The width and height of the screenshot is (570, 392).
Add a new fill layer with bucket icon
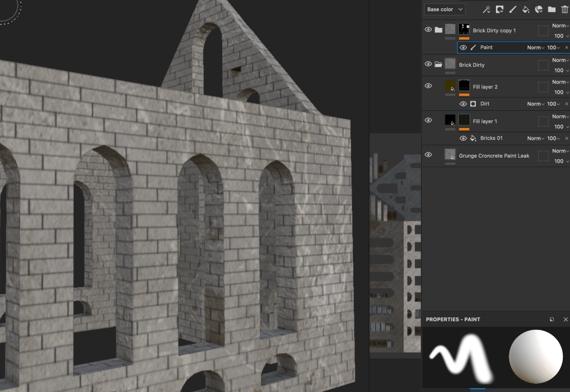coord(525,9)
